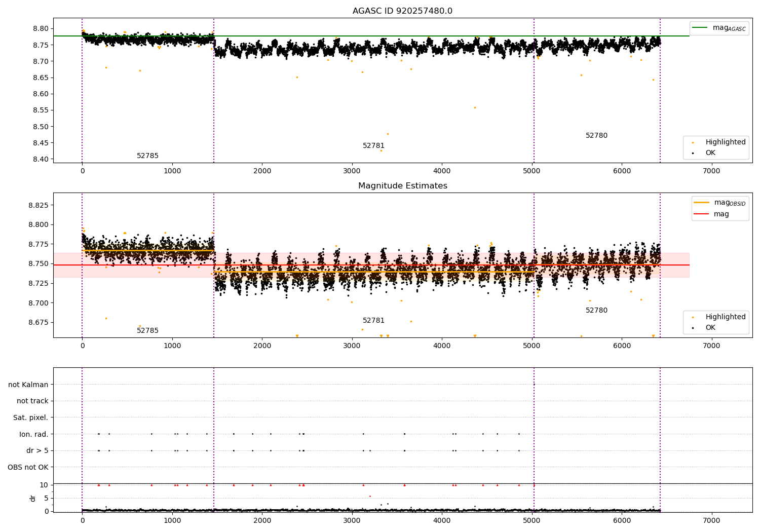Click the green mag AGASC line sample in legend

click(x=700, y=28)
